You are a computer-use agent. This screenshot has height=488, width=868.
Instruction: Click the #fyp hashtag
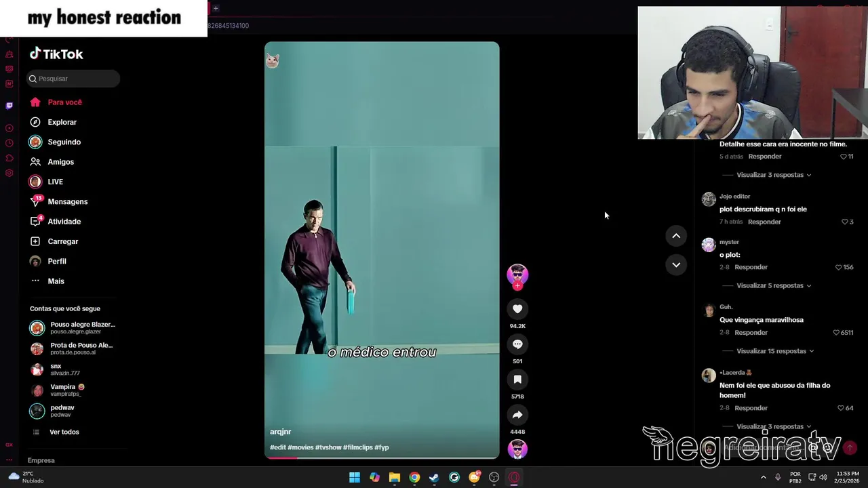pyautogui.click(x=382, y=447)
